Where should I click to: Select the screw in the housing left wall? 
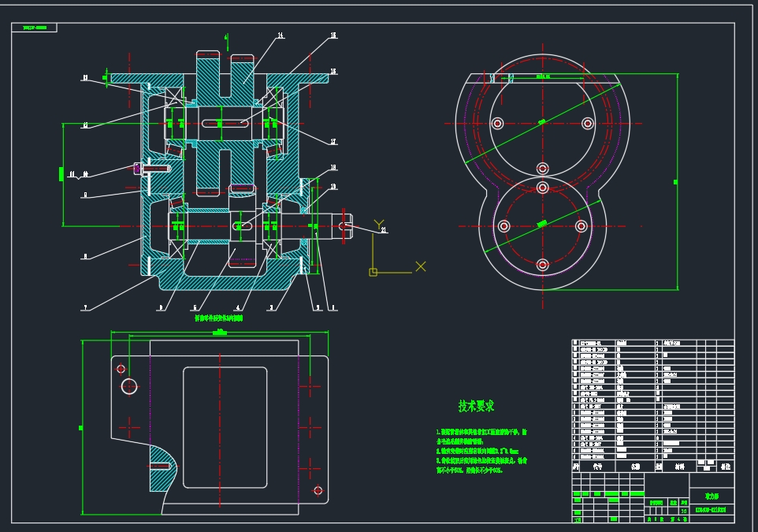point(151,169)
